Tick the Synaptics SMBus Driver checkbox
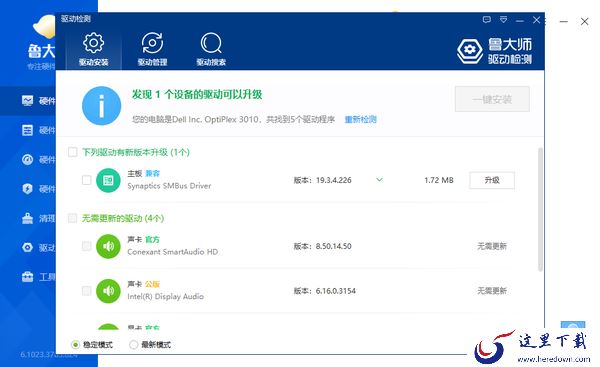This screenshot has height=367, width=600. point(86,180)
